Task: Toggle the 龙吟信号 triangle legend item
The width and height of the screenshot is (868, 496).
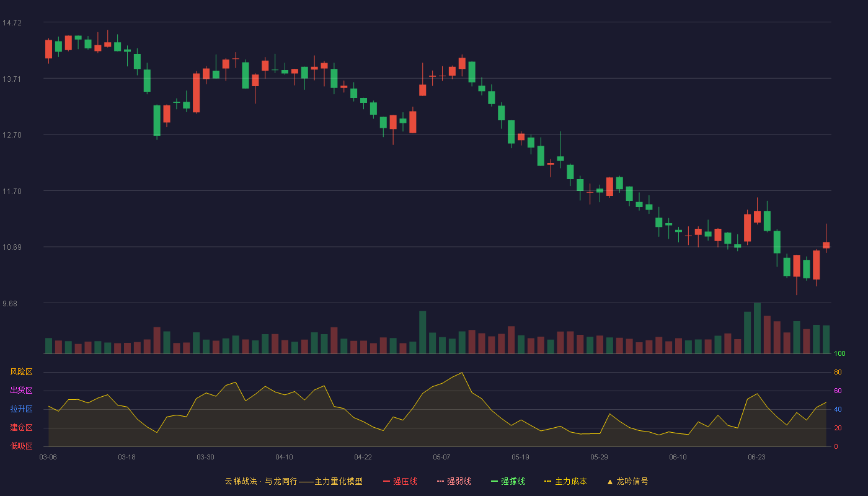Action: point(627,481)
